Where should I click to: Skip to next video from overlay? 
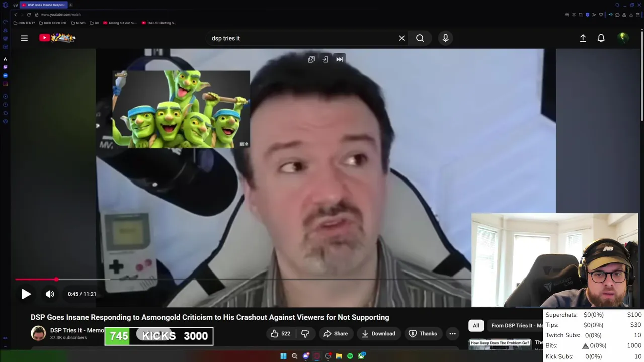(340, 59)
